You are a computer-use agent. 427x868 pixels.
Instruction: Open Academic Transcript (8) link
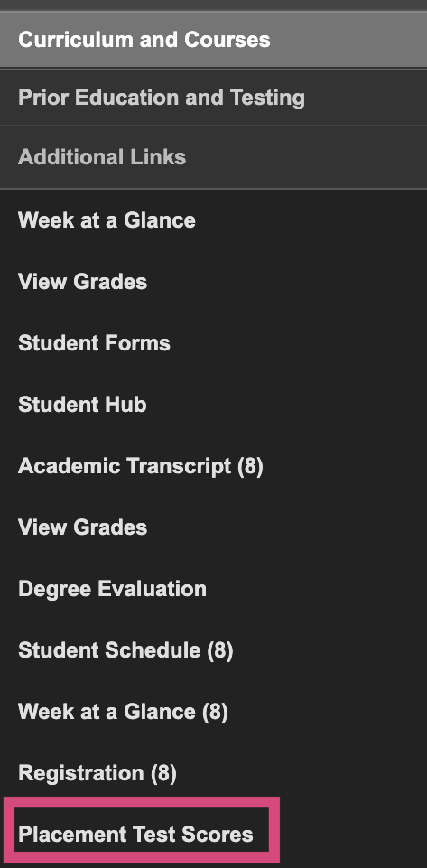141,466
